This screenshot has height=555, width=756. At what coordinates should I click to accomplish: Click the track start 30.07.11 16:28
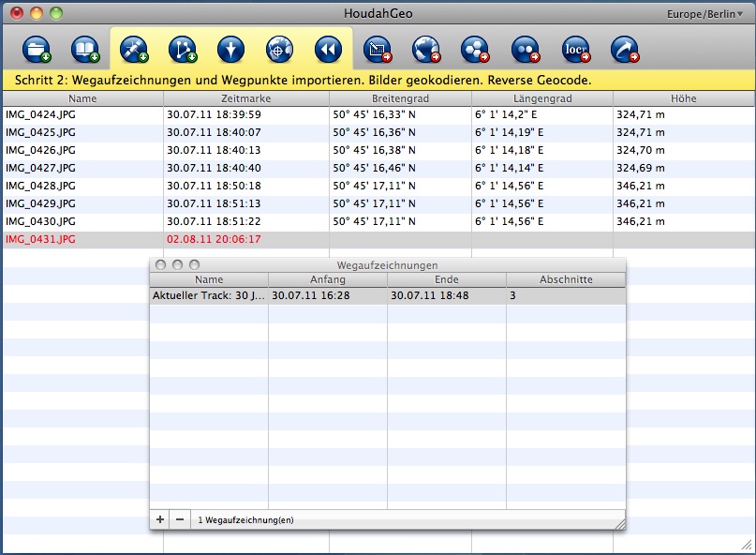coord(311,295)
